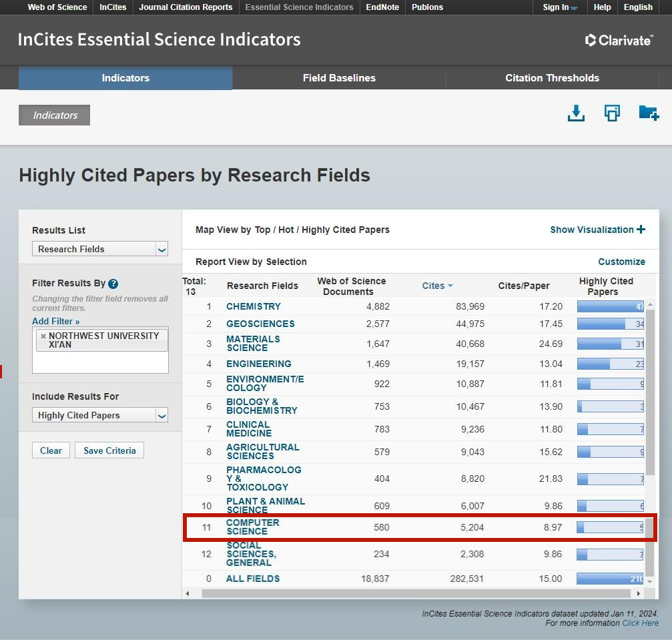Remove the Northwest University Xi'an filter

(43, 336)
